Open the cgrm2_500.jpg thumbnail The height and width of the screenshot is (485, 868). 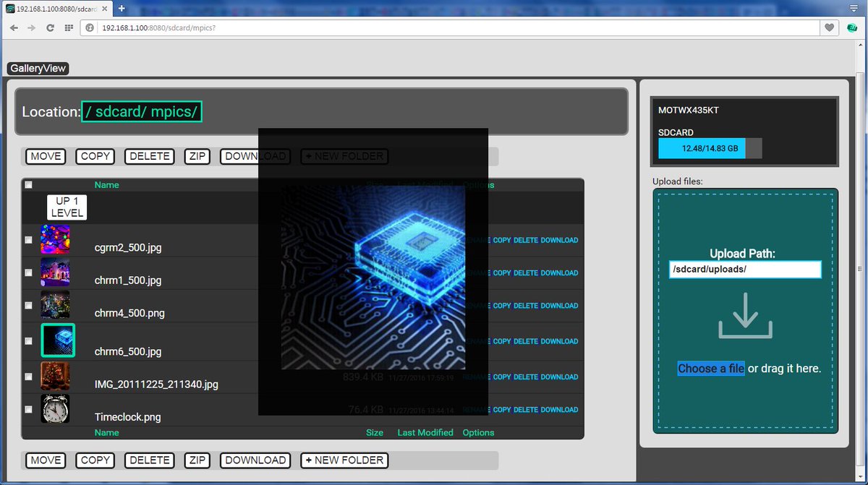click(x=55, y=239)
